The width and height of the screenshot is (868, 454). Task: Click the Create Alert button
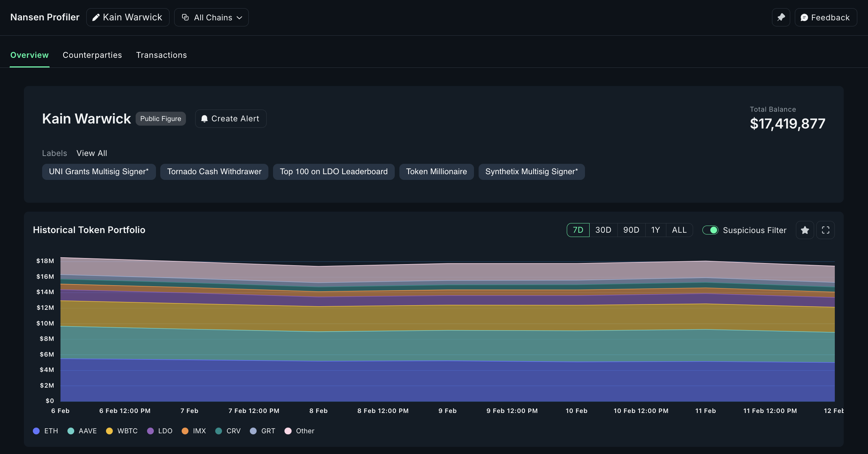(231, 118)
